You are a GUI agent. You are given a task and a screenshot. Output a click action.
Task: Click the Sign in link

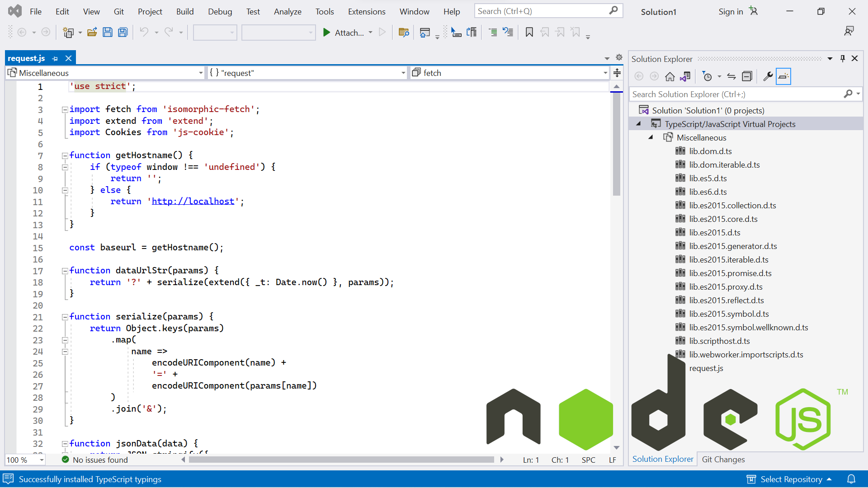[731, 11]
